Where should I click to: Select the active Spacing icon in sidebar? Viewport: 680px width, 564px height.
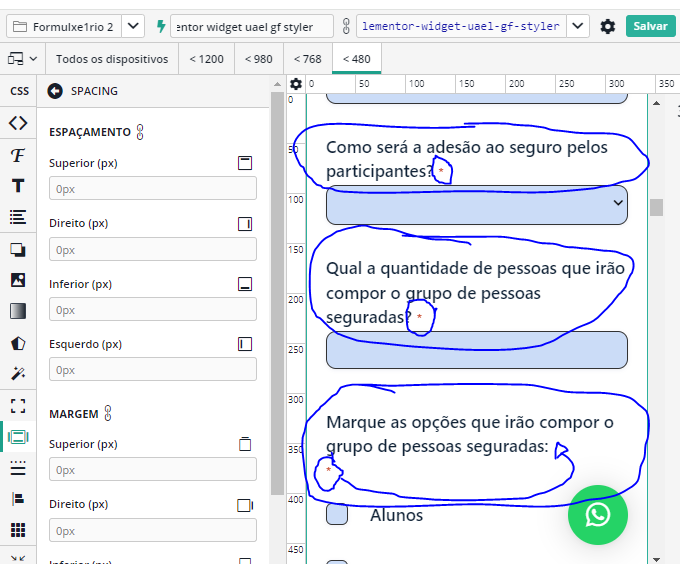[18, 437]
